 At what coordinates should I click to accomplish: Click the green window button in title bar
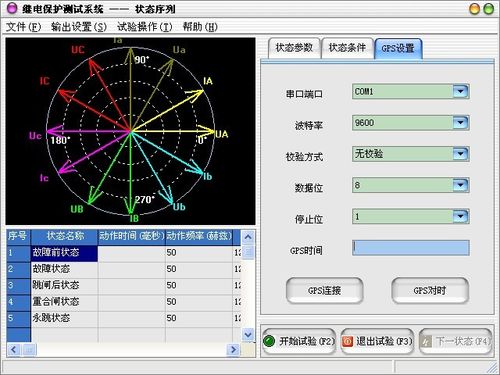coord(489,9)
